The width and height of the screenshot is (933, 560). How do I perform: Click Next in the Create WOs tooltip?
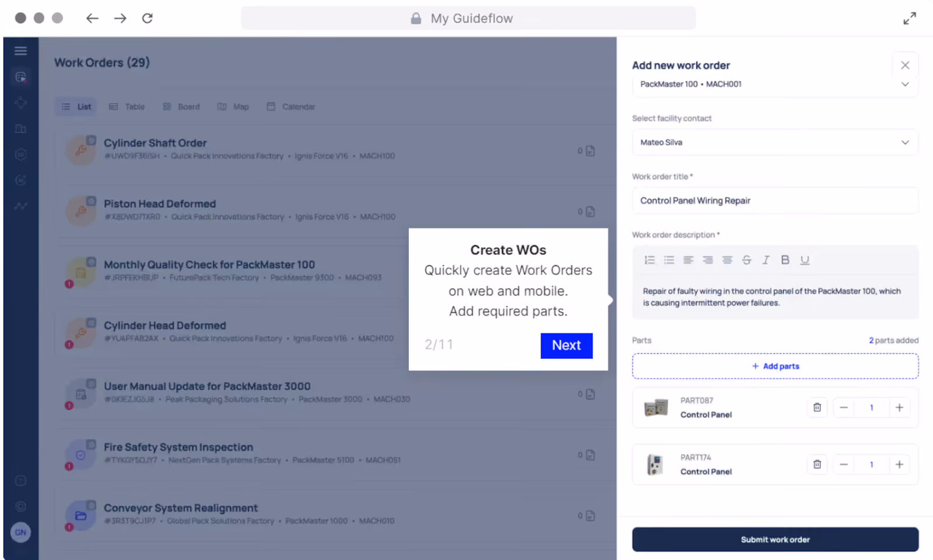(566, 346)
